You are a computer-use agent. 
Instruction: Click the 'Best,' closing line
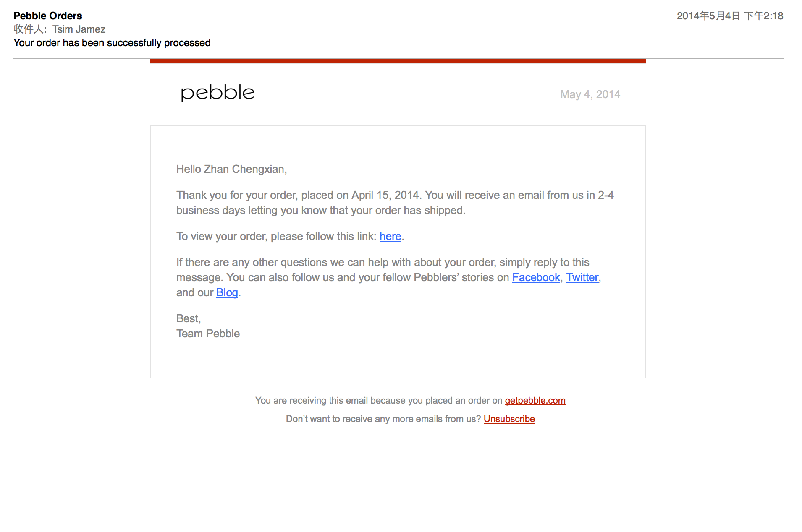189,318
